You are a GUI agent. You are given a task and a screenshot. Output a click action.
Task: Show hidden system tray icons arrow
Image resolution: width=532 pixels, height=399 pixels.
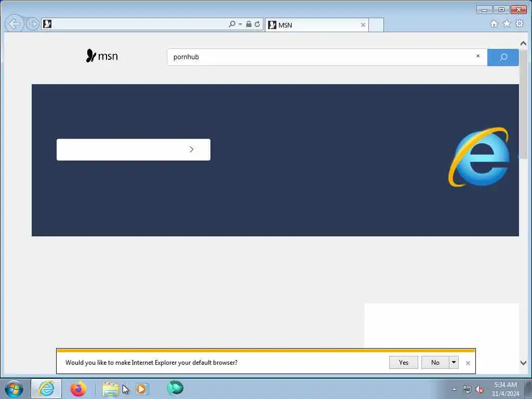coord(454,389)
